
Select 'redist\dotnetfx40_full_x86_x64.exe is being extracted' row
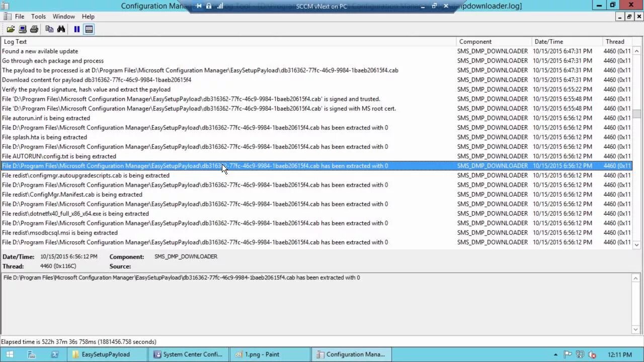click(x=316, y=214)
